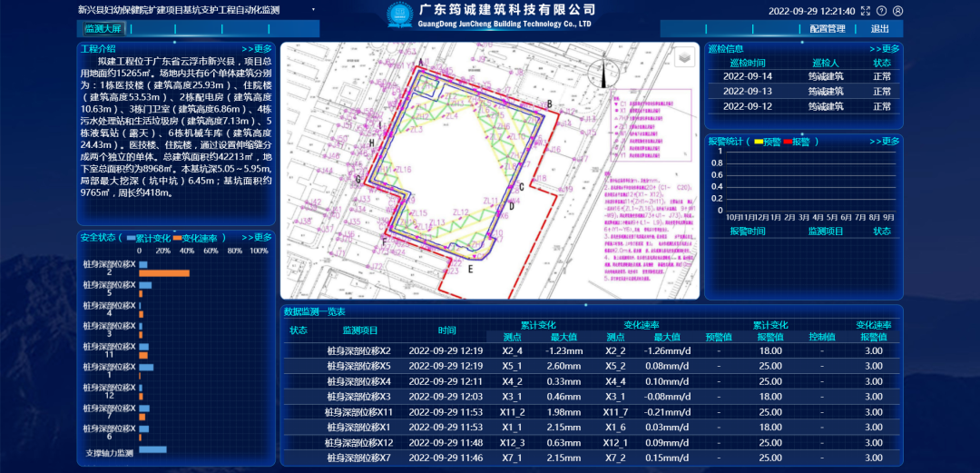Click 桩身深部位移X5 row in data table
Image resolution: width=980 pixels, height=473 pixels.
tap(592, 366)
